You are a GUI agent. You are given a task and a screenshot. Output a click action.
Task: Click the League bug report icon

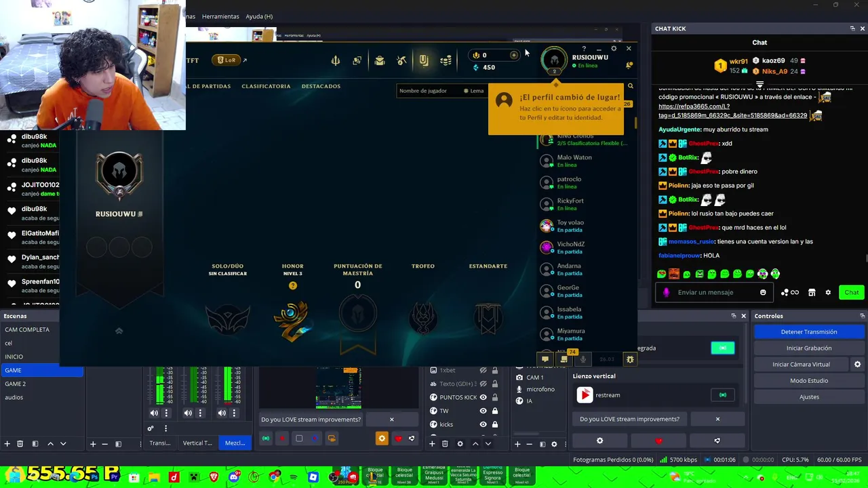tap(630, 359)
